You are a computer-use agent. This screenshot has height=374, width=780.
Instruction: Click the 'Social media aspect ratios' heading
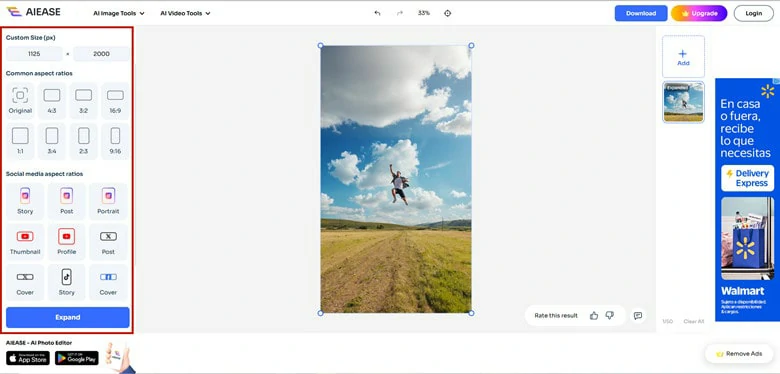click(44, 174)
